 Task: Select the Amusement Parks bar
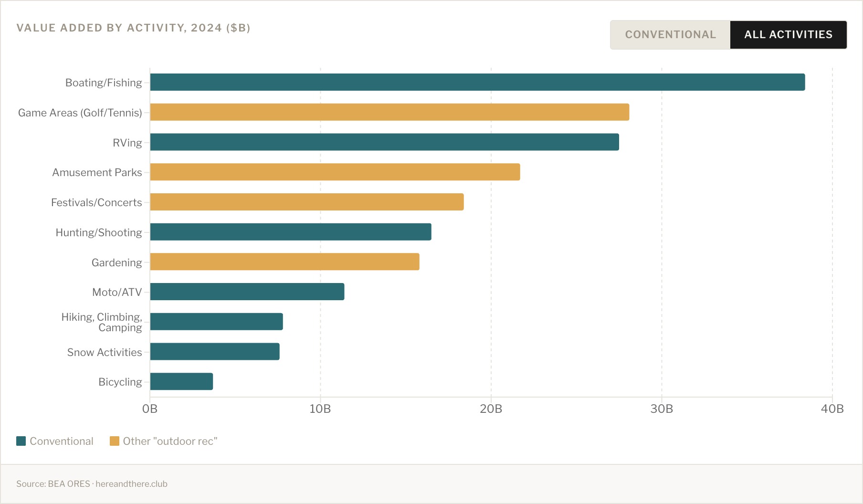(335, 172)
